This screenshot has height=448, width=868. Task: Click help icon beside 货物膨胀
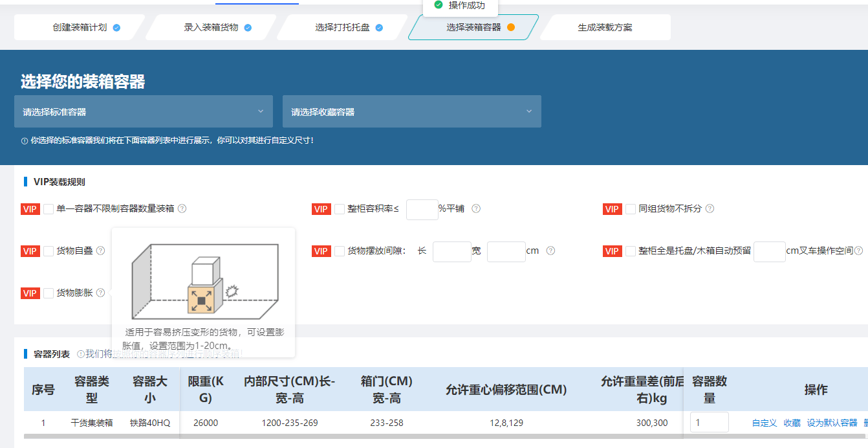click(100, 293)
